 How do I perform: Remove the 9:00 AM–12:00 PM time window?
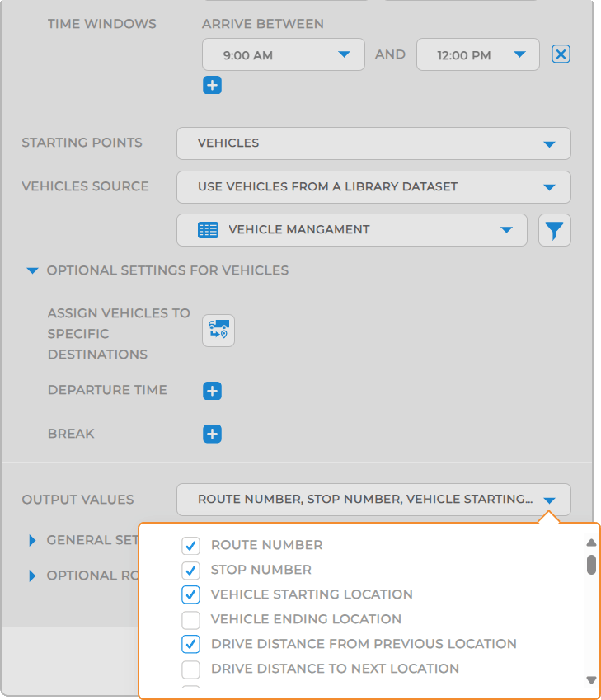tap(561, 54)
